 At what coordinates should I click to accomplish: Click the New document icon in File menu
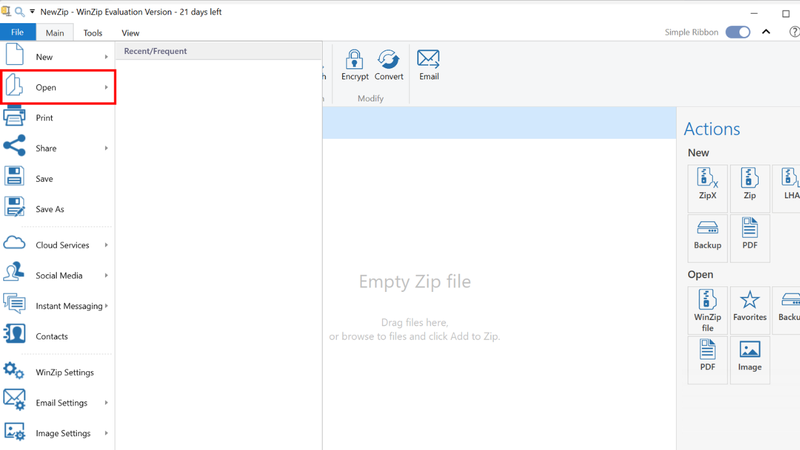[14, 54]
